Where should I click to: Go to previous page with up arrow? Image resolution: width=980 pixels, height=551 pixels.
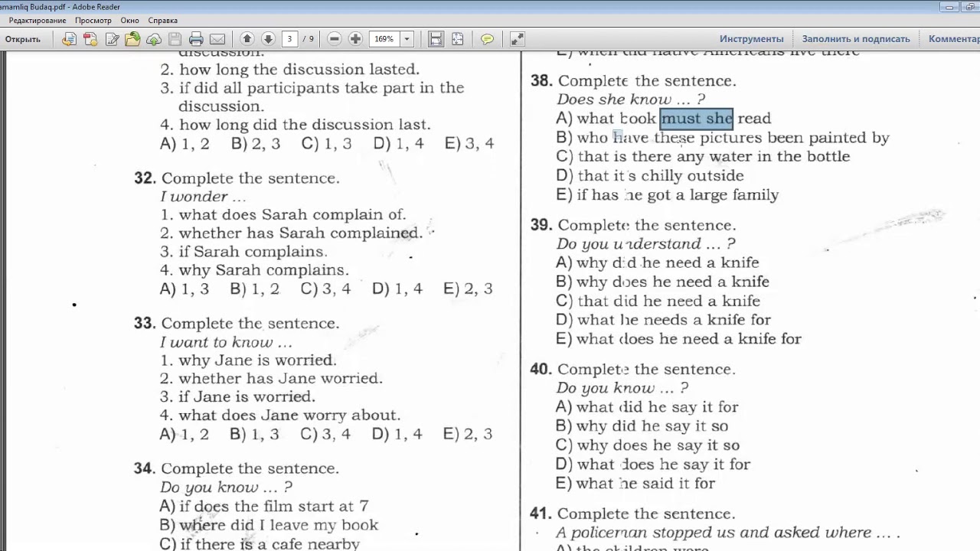(247, 39)
